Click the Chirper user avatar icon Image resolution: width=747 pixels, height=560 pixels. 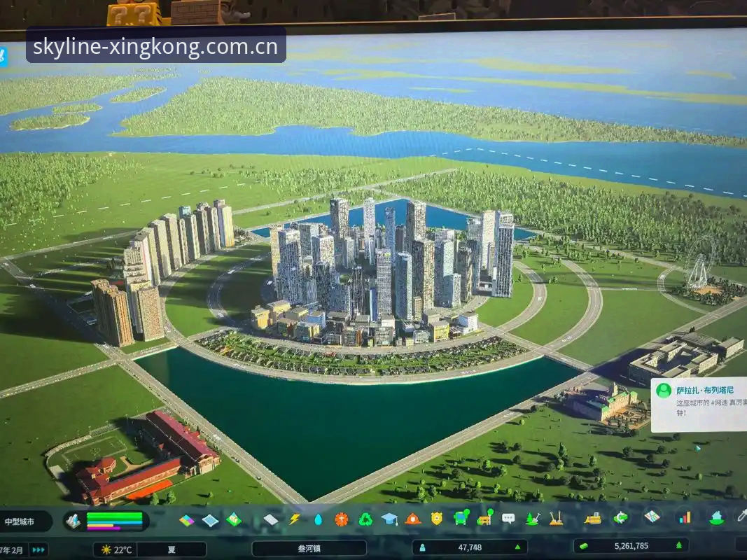click(x=664, y=391)
